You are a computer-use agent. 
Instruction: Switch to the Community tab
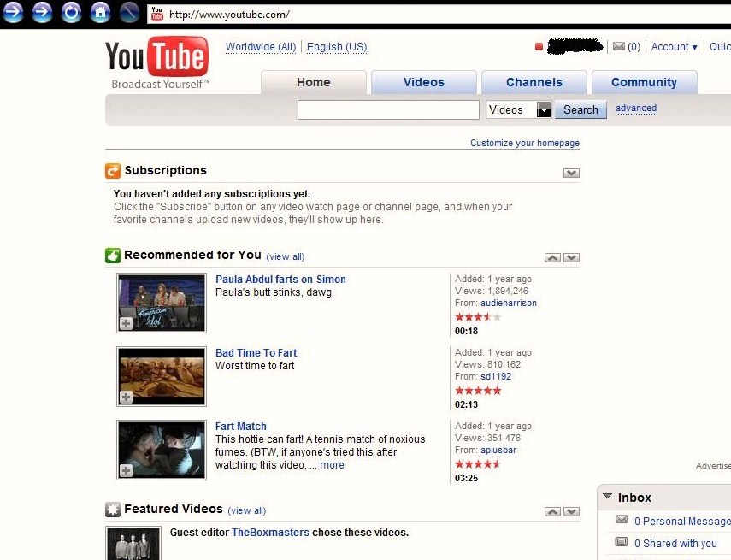pyautogui.click(x=645, y=83)
